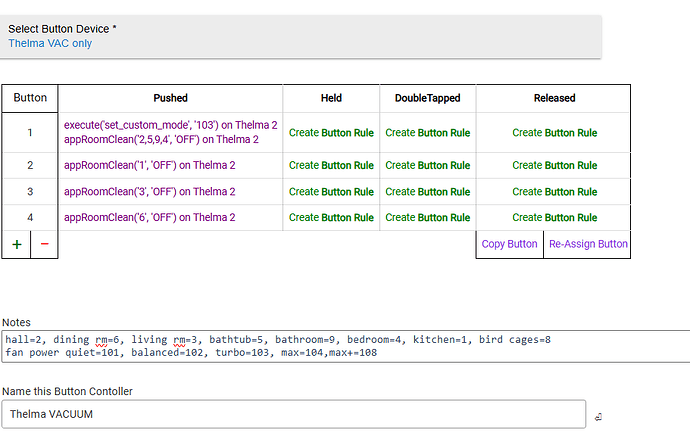This screenshot has height=436, width=690.
Task: Create a DoubleTapped rule for button 3
Action: [x=427, y=191]
